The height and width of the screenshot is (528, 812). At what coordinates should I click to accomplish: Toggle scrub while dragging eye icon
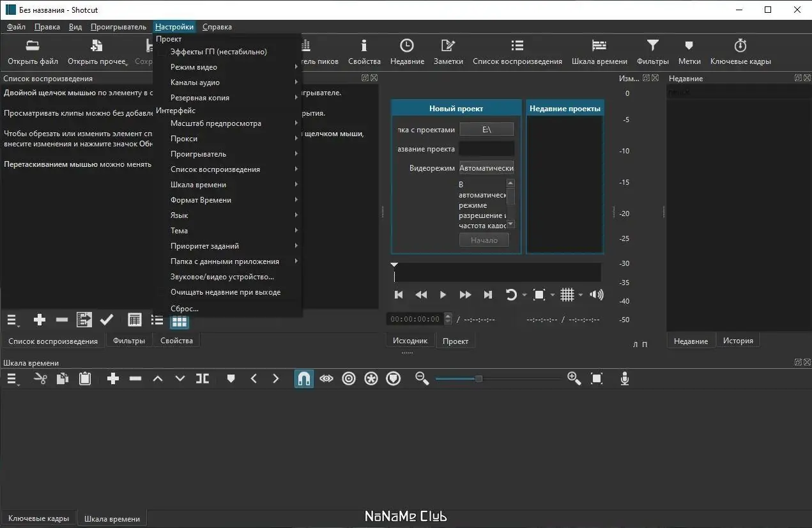(326, 379)
